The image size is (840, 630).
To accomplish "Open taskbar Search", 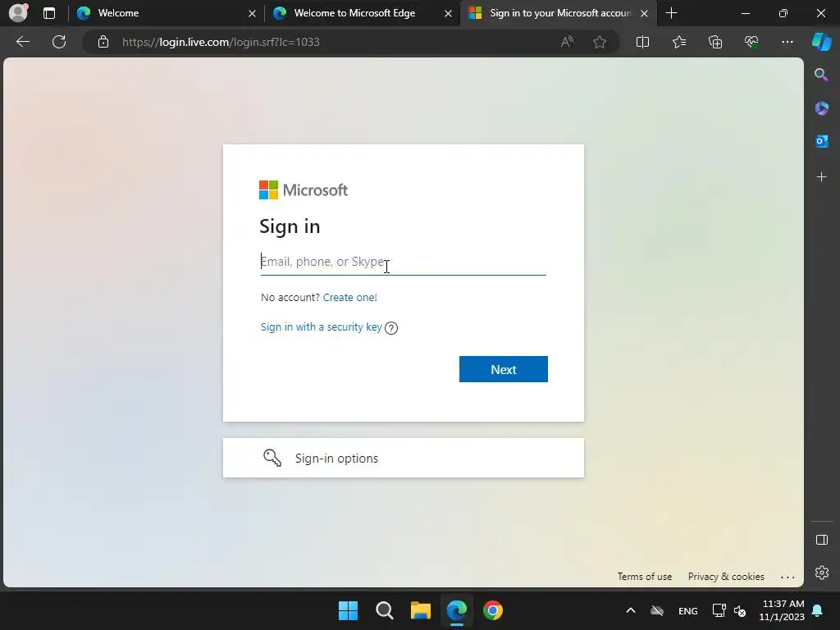I will pyautogui.click(x=385, y=610).
